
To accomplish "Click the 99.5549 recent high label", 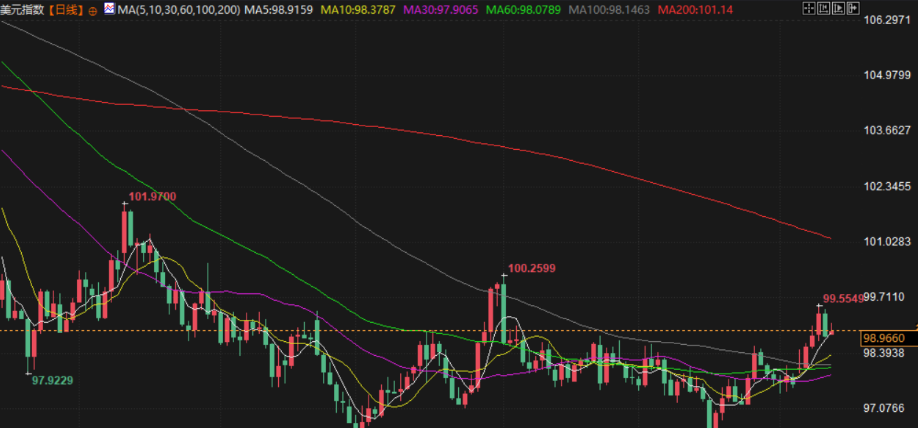I will (842, 298).
